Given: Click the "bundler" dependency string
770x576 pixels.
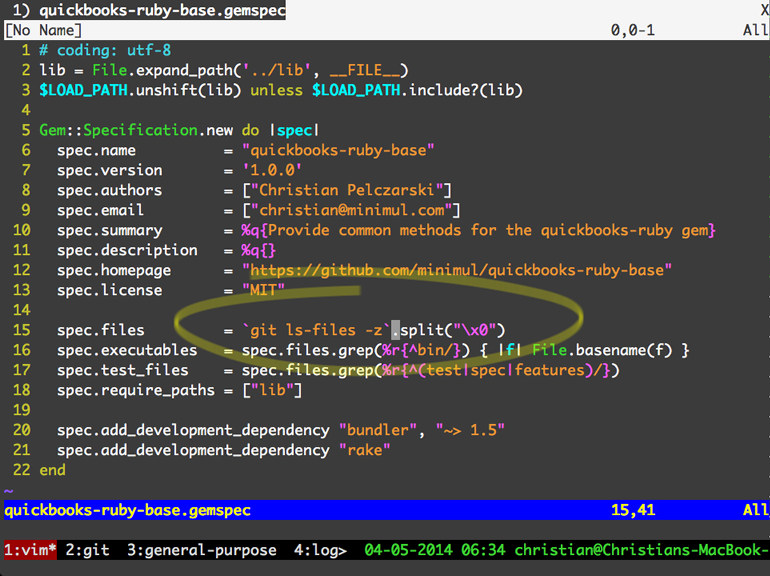Looking at the screenshot, I should 378,430.
